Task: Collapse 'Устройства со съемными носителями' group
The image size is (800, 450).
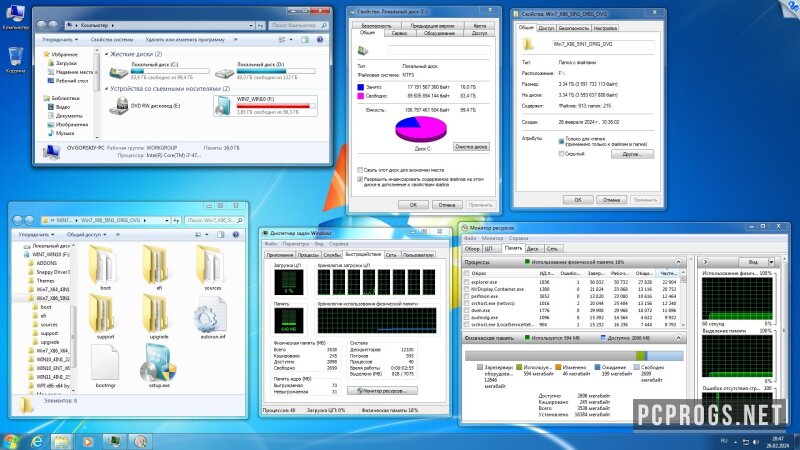Action: 107,88
